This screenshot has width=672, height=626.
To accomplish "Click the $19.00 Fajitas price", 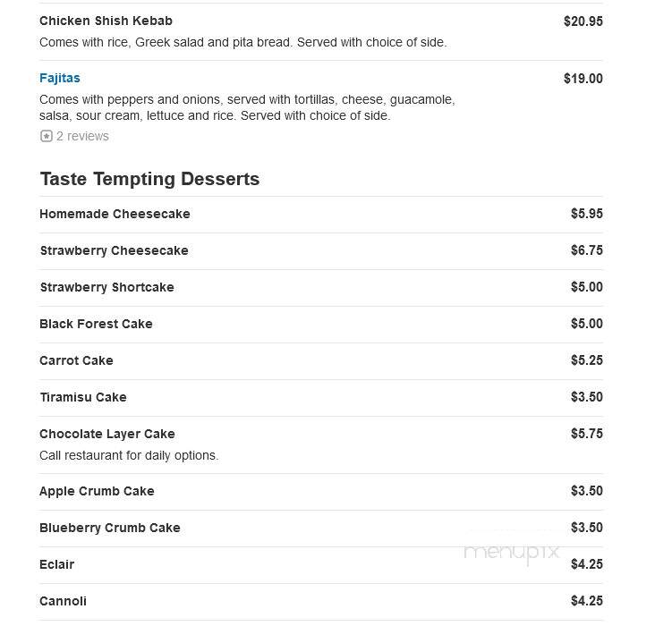I will coord(583,79).
